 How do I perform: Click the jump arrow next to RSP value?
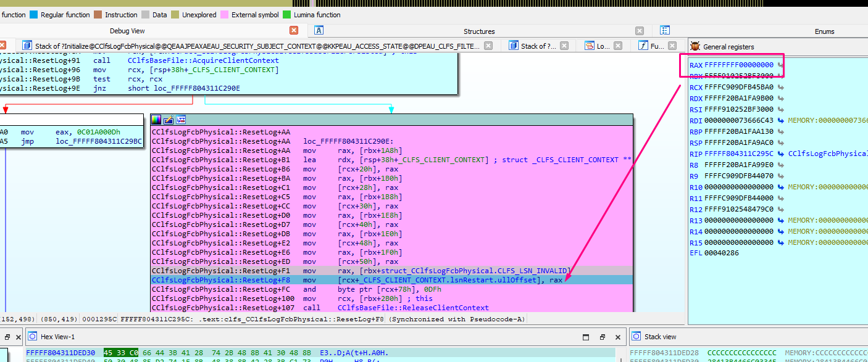tap(780, 142)
